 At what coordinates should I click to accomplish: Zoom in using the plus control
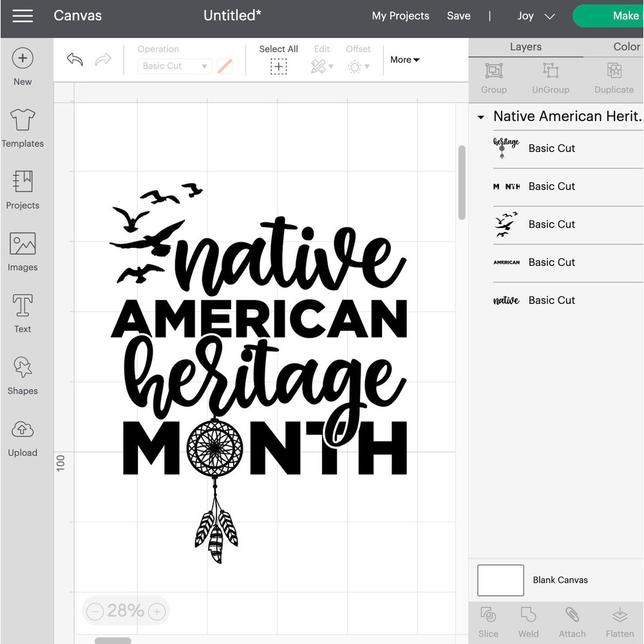click(x=157, y=611)
